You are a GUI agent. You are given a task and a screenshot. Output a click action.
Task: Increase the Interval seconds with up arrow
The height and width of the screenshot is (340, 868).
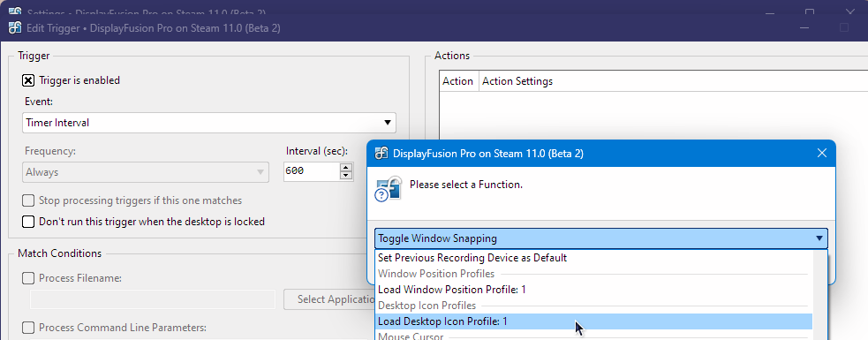tap(346, 168)
